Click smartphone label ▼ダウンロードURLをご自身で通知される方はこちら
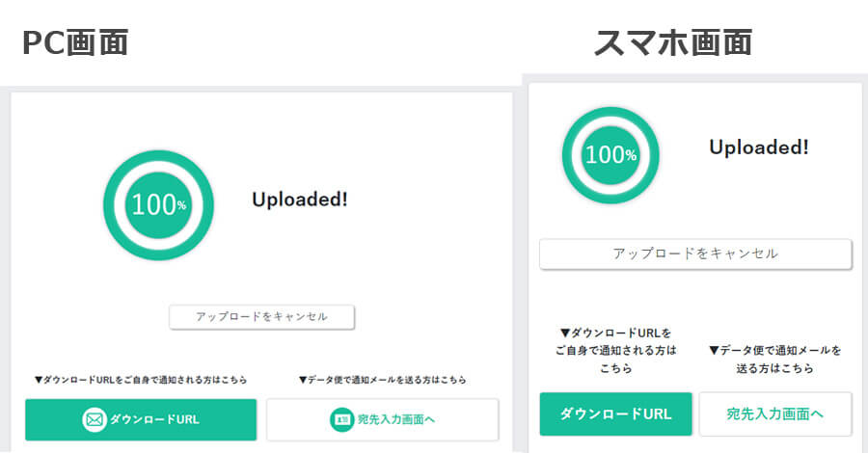 pos(615,350)
